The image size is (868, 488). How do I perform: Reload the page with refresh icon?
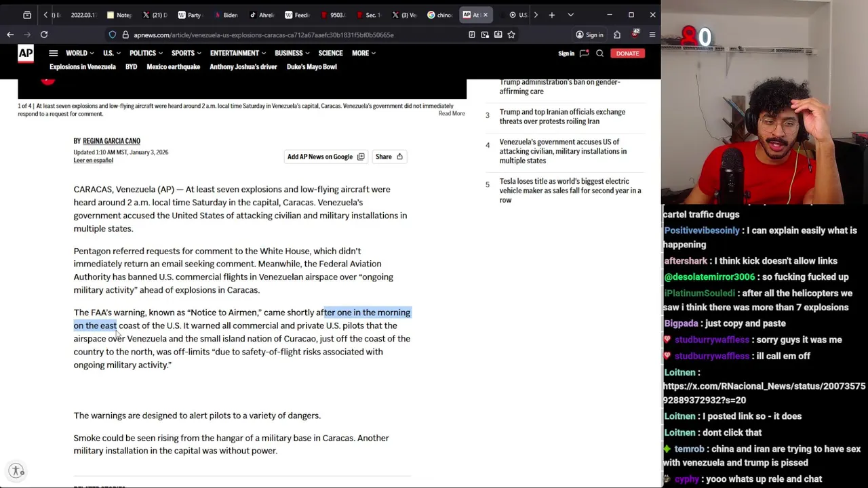pos(44,35)
